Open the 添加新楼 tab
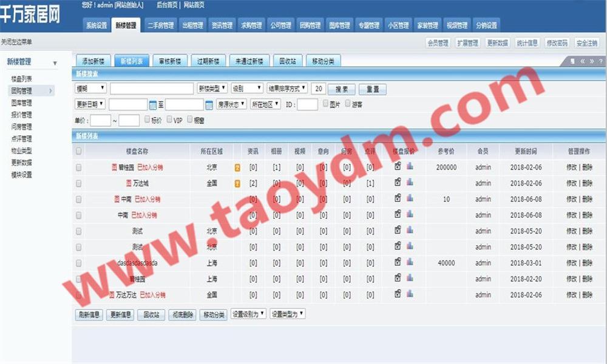The height and width of the screenshot is (364, 607). 93,61
